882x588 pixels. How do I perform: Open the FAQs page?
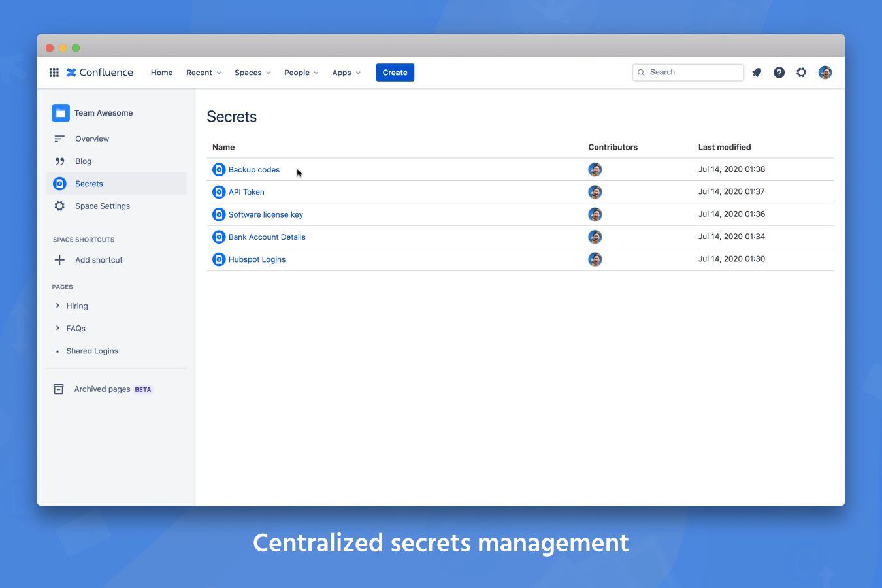76,329
